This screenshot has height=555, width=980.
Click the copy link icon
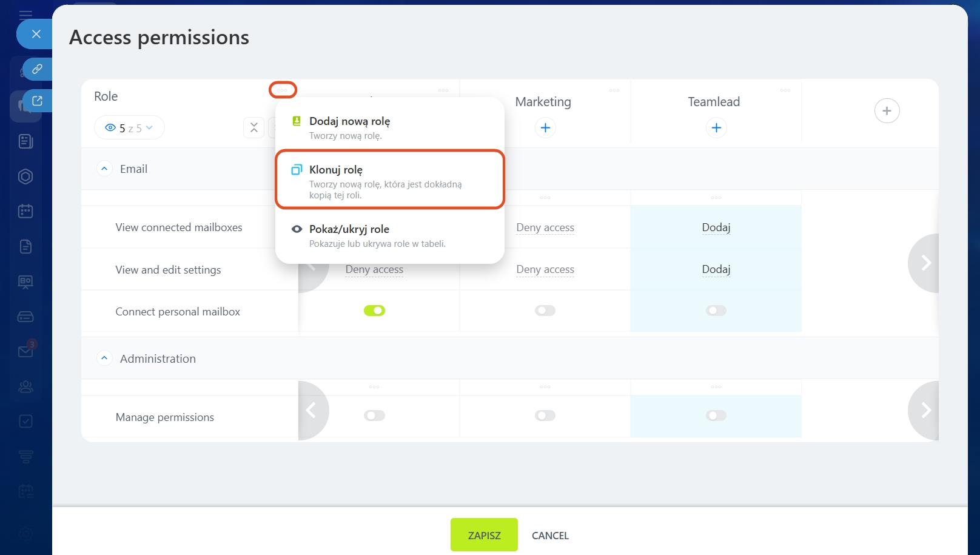tap(37, 69)
